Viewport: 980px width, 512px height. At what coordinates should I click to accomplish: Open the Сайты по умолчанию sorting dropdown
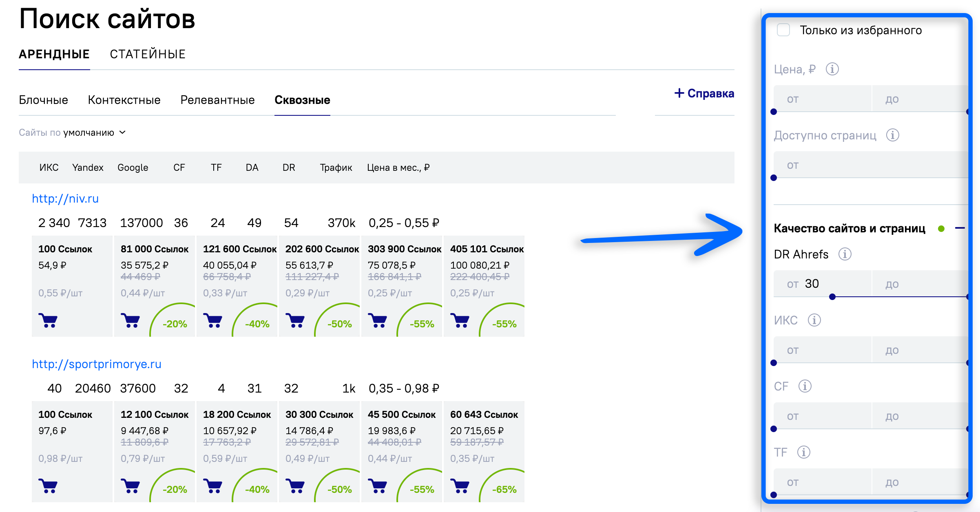[x=73, y=132]
